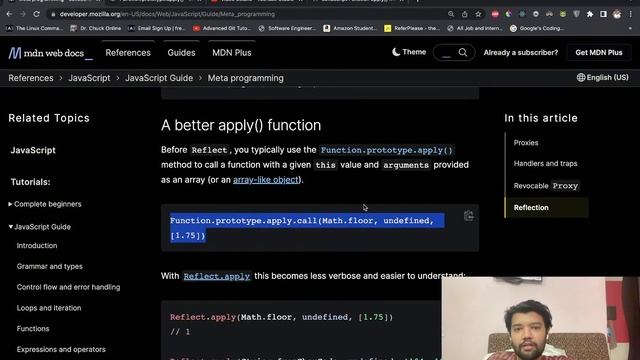
Task: Click the webcam video overlay
Action: click(540, 318)
